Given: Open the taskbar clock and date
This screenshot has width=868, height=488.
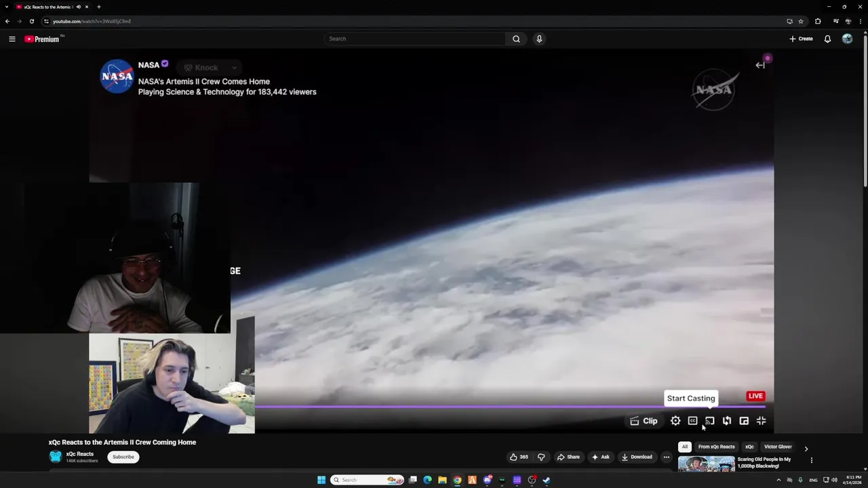Looking at the screenshot, I should tap(854, 480).
